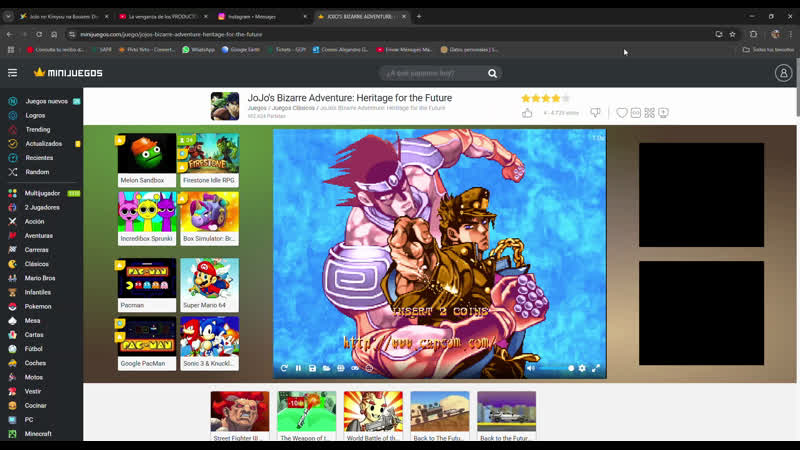
Task: Add game to favorites with heart icon
Action: pos(621,113)
